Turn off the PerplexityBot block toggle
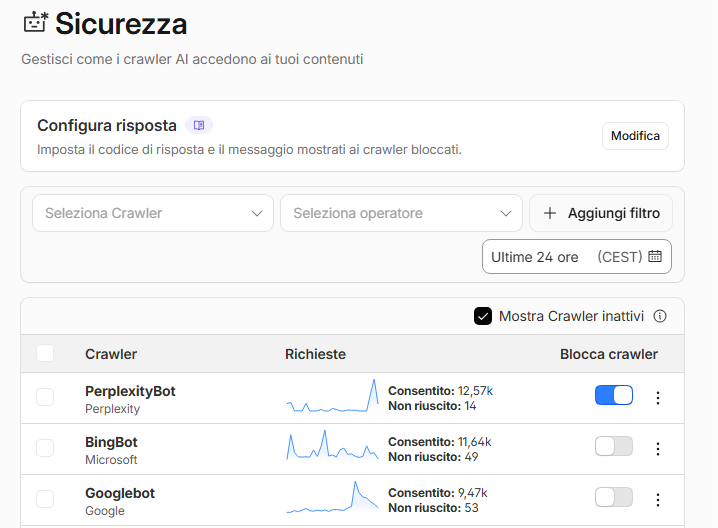Image resolution: width=718 pixels, height=528 pixels. 614,395
